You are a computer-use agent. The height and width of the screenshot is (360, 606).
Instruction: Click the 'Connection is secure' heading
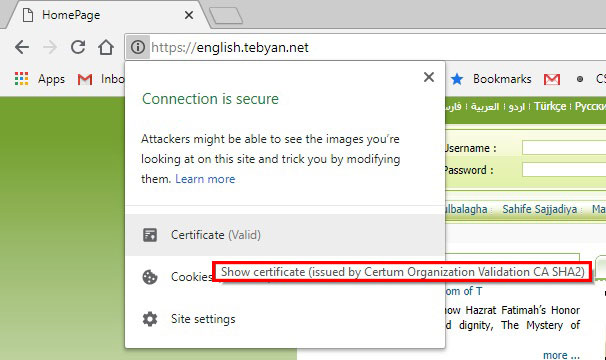coord(210,99)
